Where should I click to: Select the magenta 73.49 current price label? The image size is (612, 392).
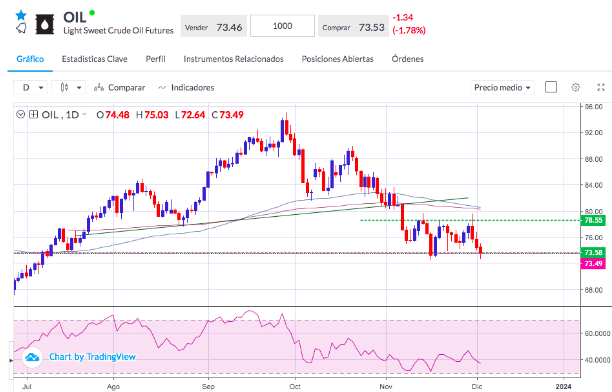[593, 264]
